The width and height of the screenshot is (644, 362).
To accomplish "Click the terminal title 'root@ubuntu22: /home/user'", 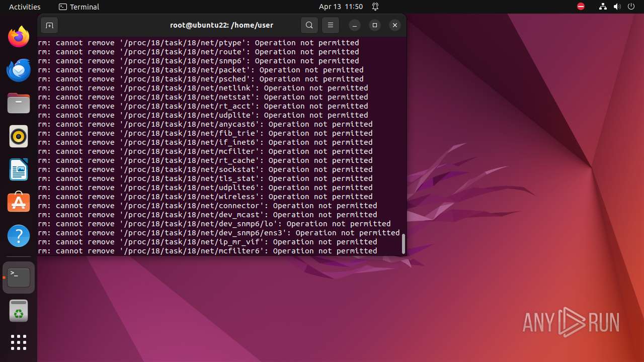I will 222,25.
